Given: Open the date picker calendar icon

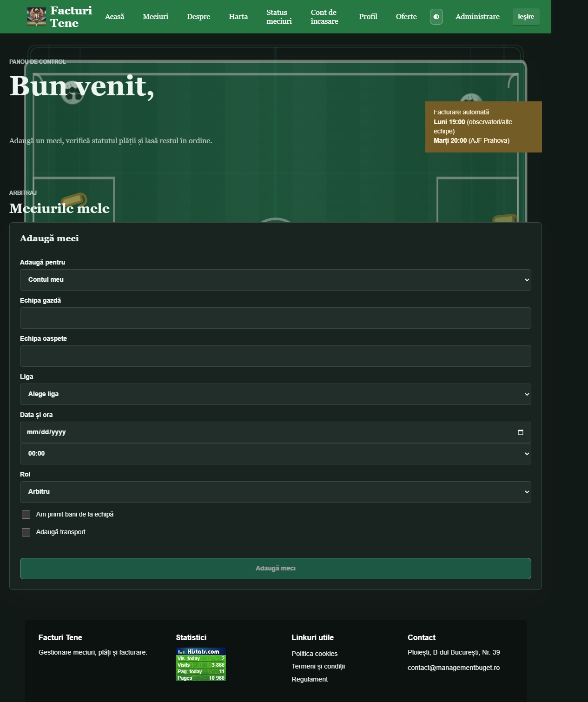Looking at the screenshot, I should pos(520,432).
